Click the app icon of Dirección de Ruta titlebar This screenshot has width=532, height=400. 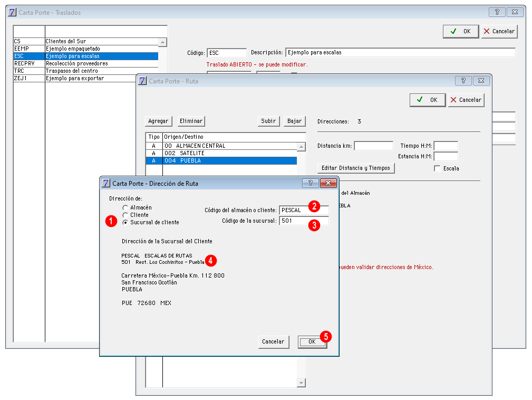point(106,183)
